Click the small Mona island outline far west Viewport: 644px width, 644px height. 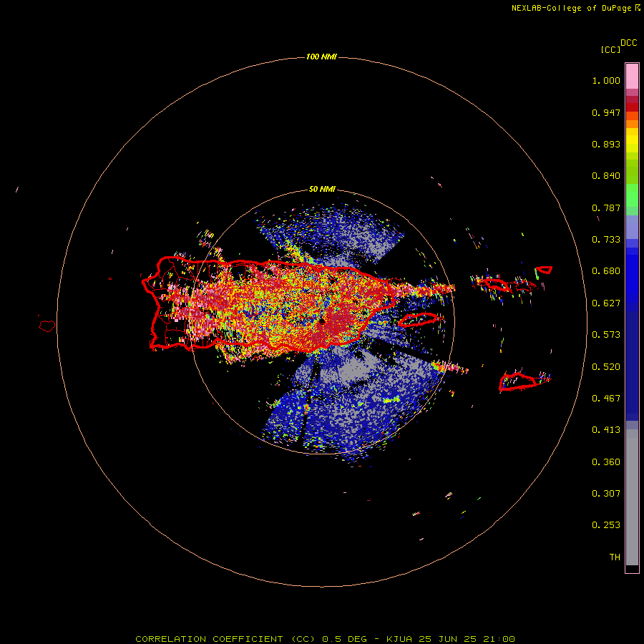(x=47, y=326)
